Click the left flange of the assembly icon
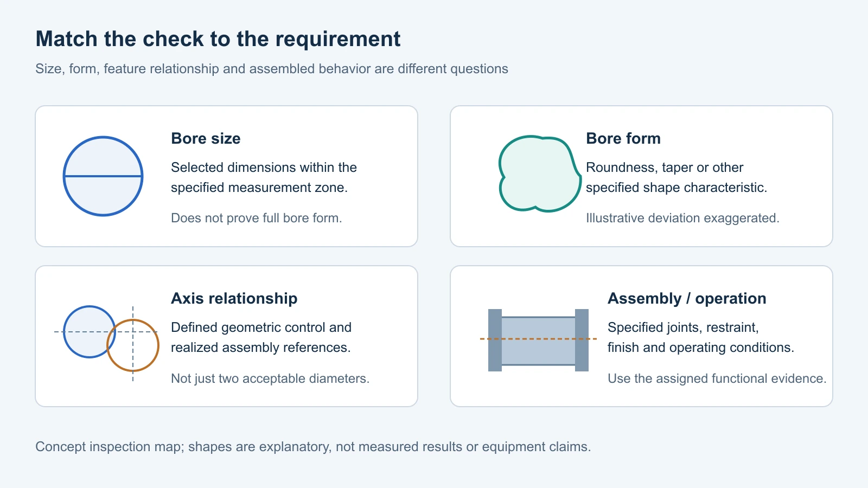The width and height of the screenshot is (868, 488). (495, 340)
